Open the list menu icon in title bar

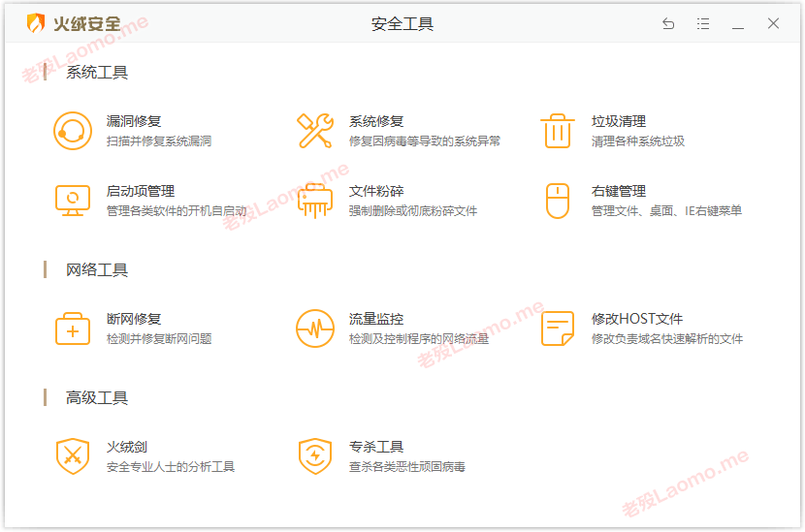(x=703, y=23)
